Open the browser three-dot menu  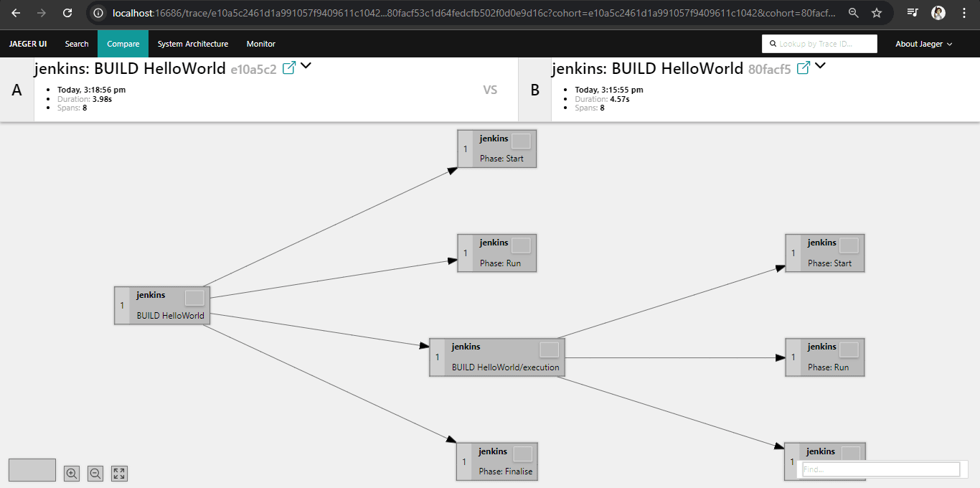point(964,13)
